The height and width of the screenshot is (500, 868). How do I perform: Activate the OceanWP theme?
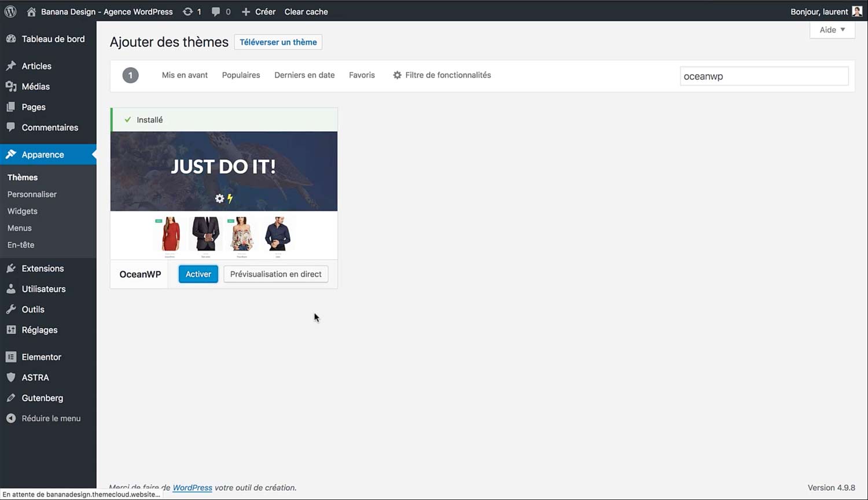point(198,274)
